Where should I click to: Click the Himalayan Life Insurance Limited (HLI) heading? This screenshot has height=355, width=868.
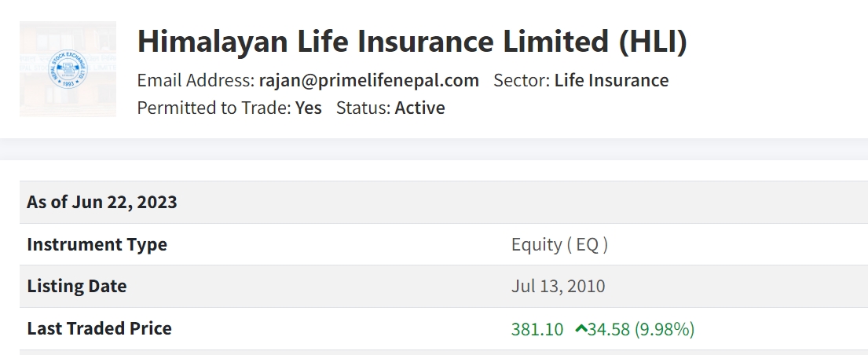tap(412, 42)
